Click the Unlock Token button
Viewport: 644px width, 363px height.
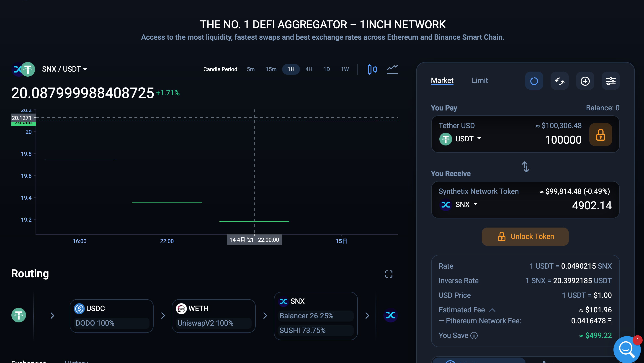(x=525, y=236)
